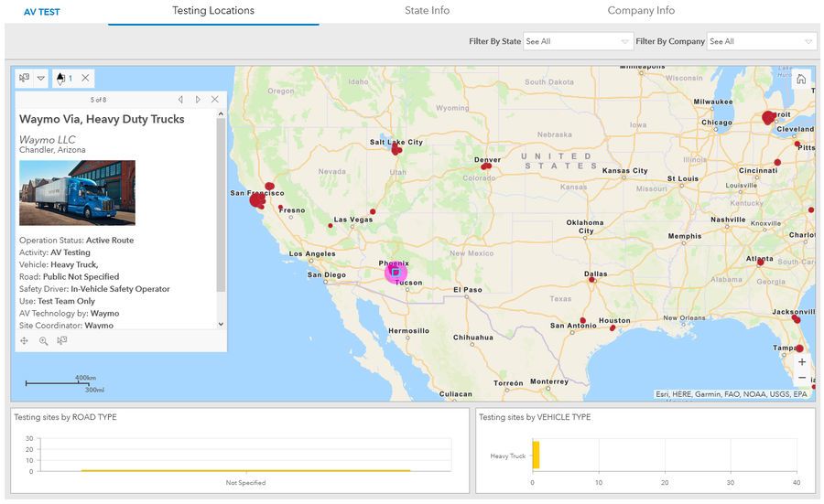Click the Not Specified bar in road type chart

click(x=245, y=470)
